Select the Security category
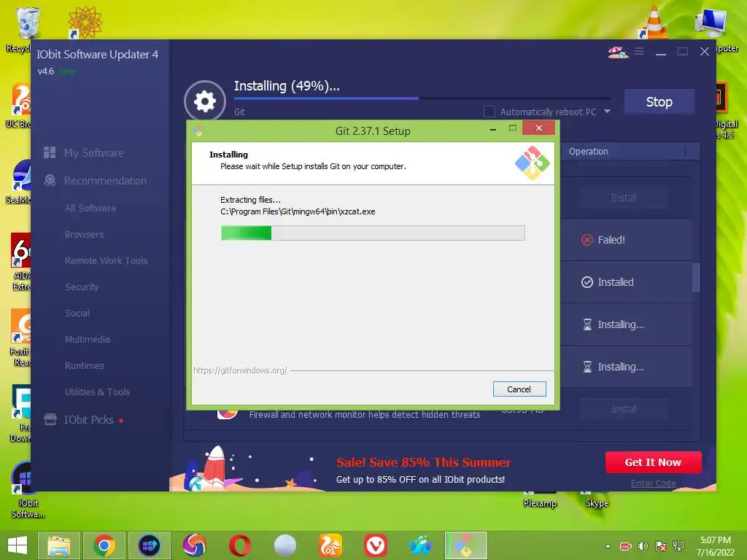The width and height of the screenshot is (747, 560). coord(82,287)
